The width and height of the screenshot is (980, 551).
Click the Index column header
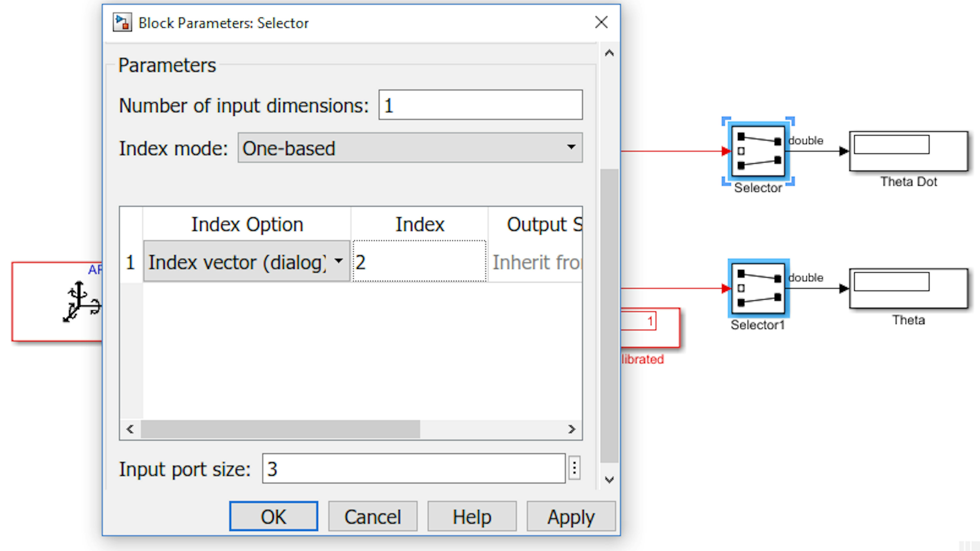420,224
